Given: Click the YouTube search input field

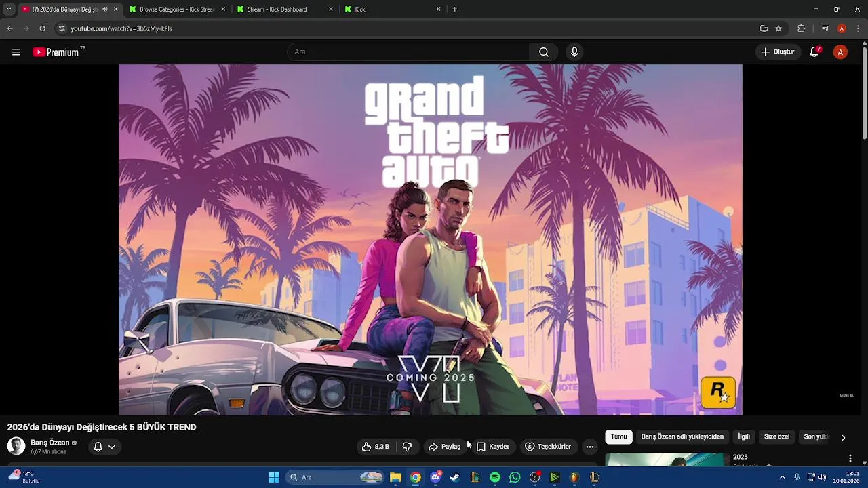Looking at the screenshot, I should point(408,52).
